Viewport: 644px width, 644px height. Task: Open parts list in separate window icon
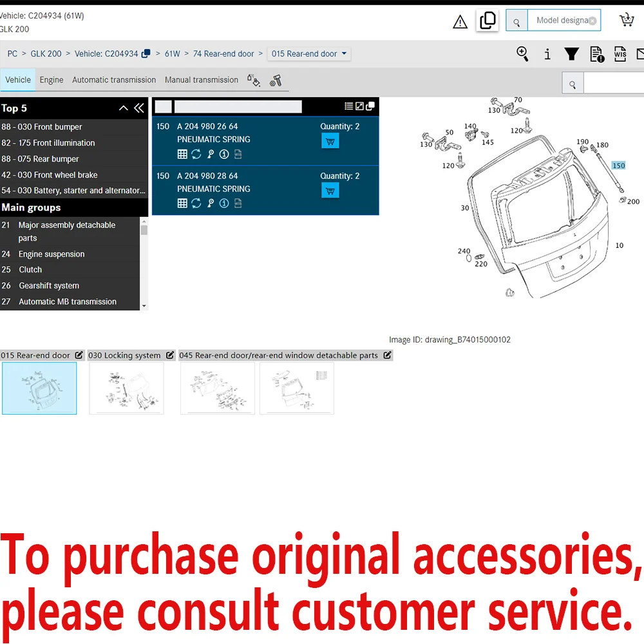370,106
